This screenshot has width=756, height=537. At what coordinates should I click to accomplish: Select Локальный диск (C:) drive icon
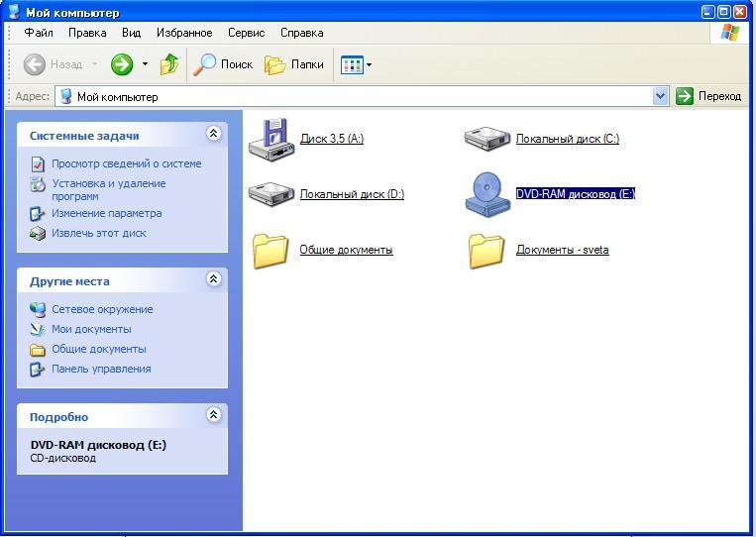[x=486, y=139]
